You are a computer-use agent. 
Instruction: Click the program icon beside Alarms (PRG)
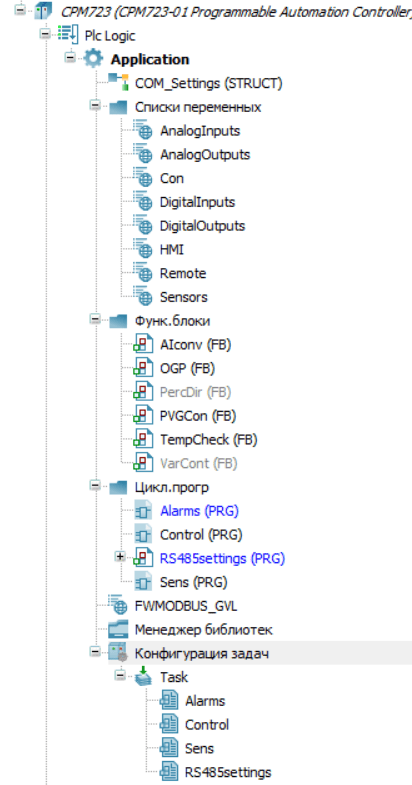coord(143,511)
